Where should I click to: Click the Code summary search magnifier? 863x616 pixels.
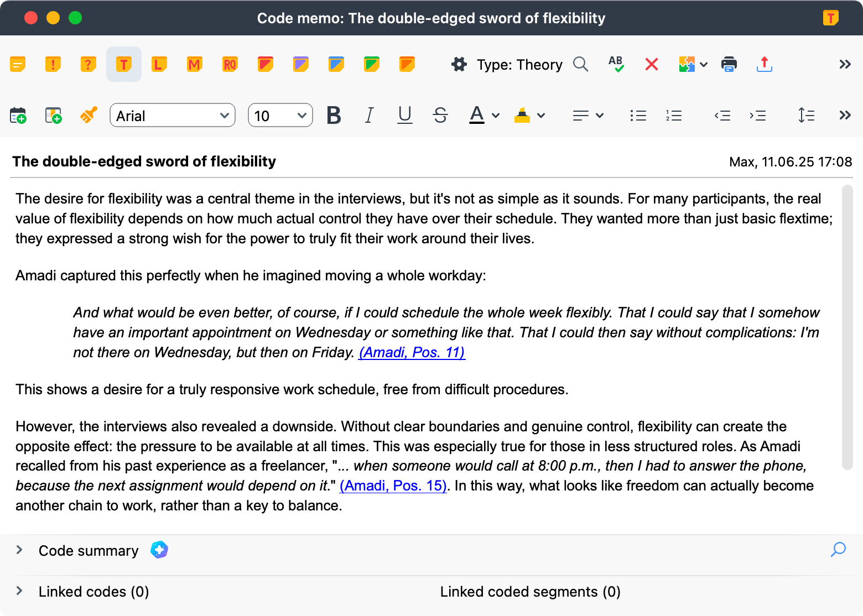pyautogui.click(x=839, y=550)
